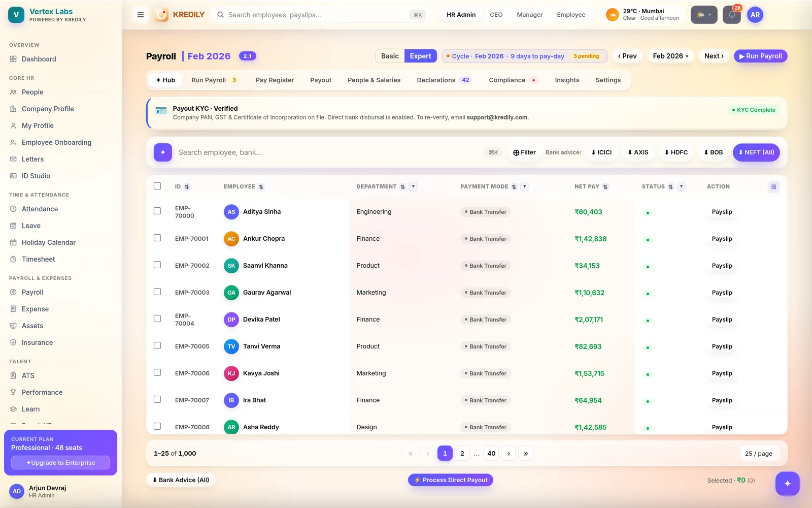The image size is (812, 508).
Task: Select the checkbox for Gaurav Agarwal
Action: point(157,292)
